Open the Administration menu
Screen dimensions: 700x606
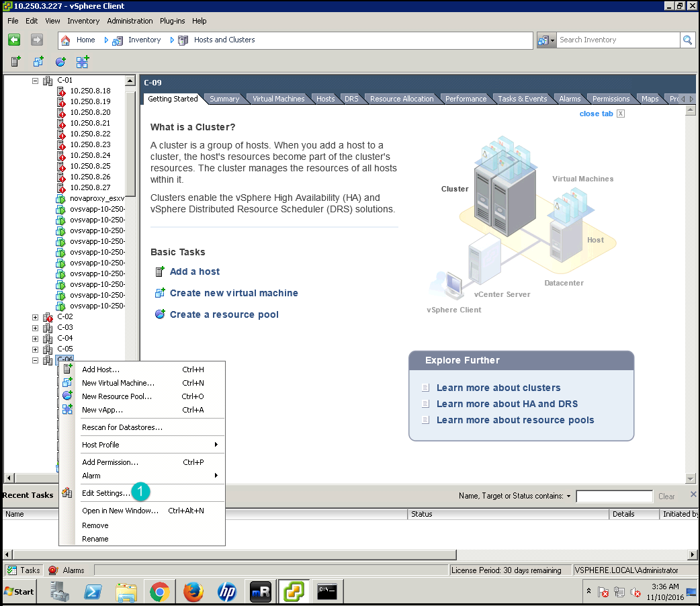(x=130, y=21)
